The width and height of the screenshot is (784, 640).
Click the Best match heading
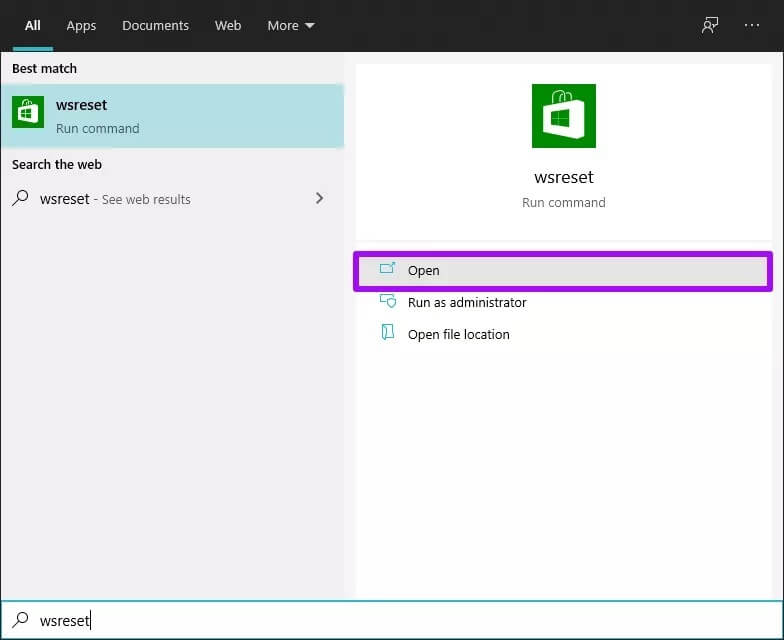coord(44,68)
